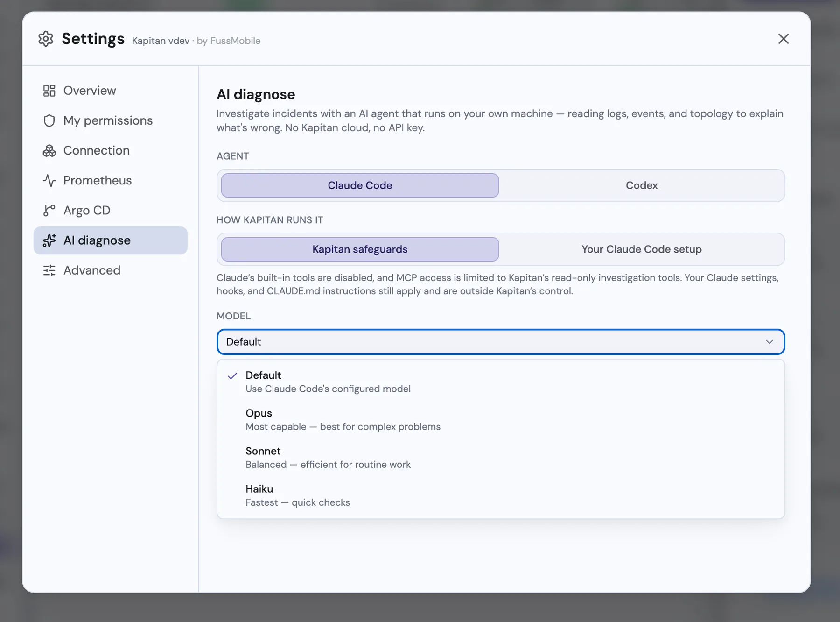Click the AI diagnose sparkle icon

[x=49, y=240]
